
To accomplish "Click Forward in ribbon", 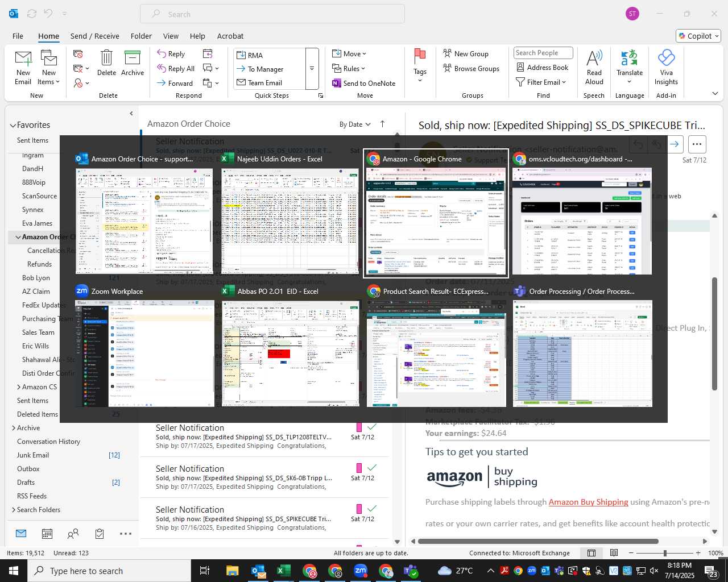I will pyautogui.click(x=175, y=83).
